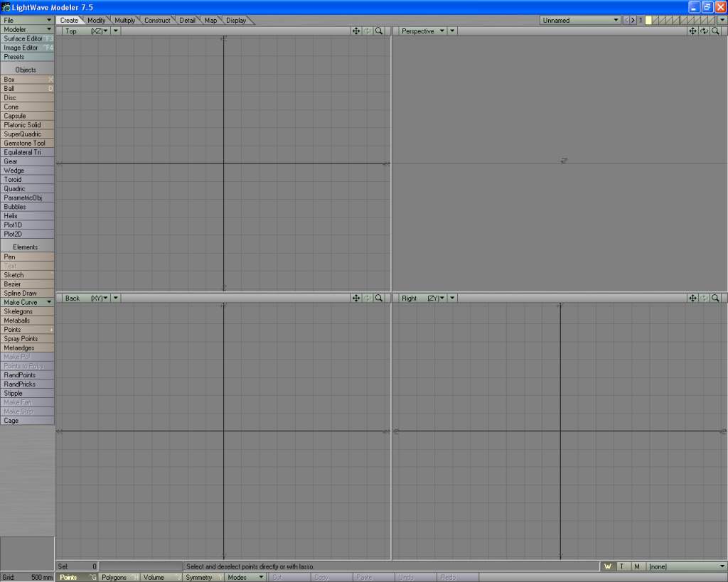Open the Construct tab
The width and height of the screenshot is (728, 582).
(157, 21)
